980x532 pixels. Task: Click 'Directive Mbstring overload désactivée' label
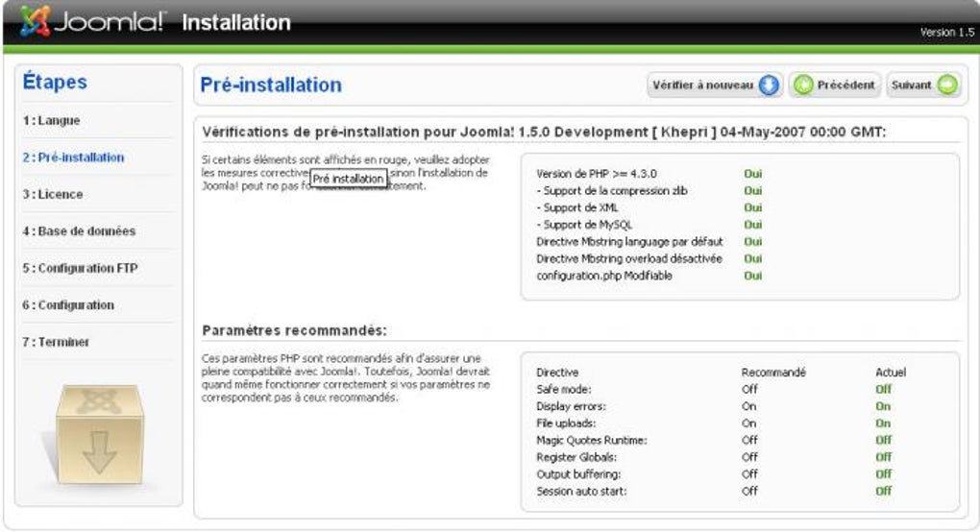coord(629,258)
